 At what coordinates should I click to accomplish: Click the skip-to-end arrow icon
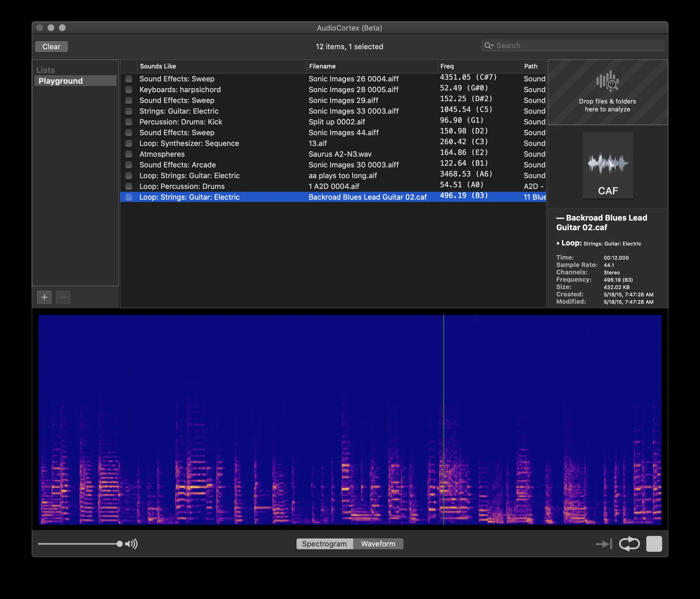[x=604, y=544]
